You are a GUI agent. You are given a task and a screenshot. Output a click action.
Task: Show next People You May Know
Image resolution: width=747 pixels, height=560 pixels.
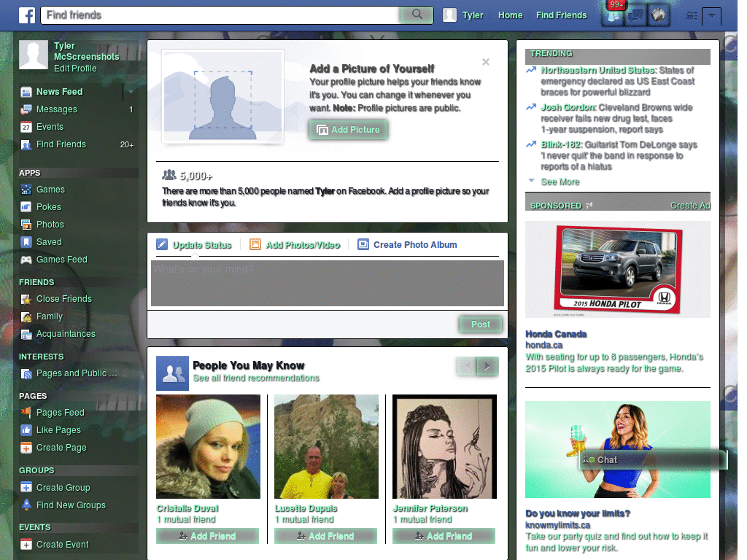click(x=487, y=367)
